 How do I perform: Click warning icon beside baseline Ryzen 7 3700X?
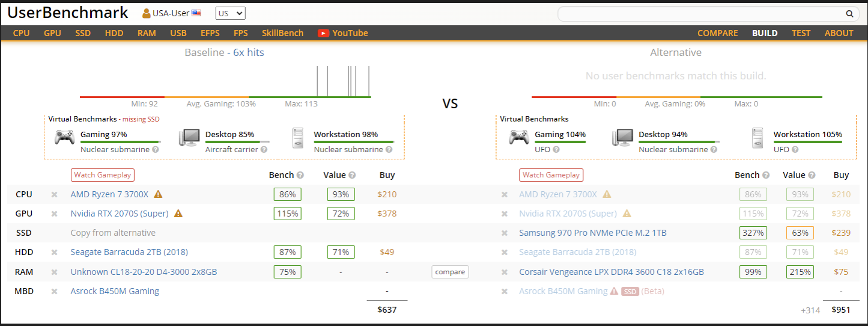158,194
